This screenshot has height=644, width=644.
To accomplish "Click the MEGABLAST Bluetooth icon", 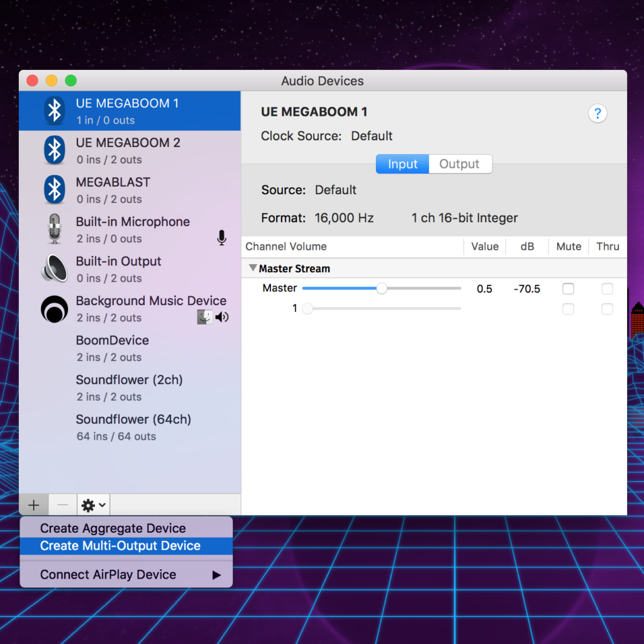I will coord(54,189).
